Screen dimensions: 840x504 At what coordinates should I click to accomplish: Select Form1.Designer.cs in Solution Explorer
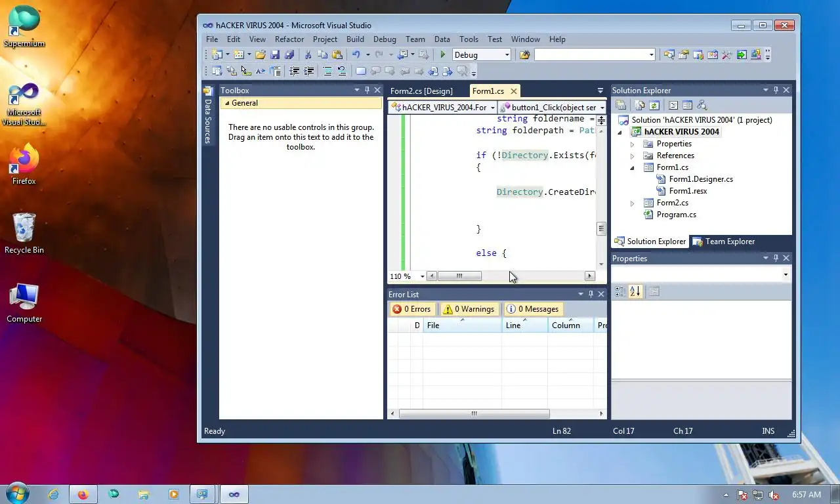click(x=701, y=179)
